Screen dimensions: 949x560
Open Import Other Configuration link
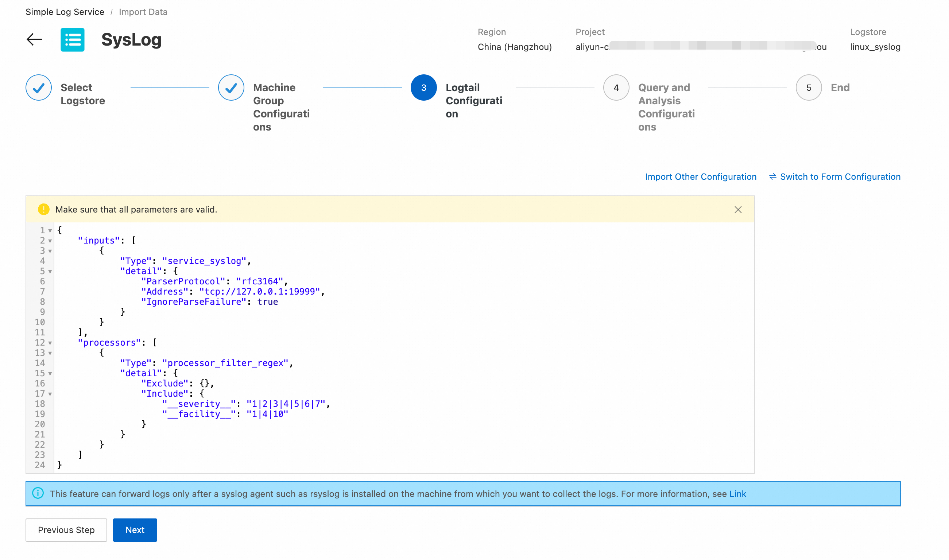point(701,176)
